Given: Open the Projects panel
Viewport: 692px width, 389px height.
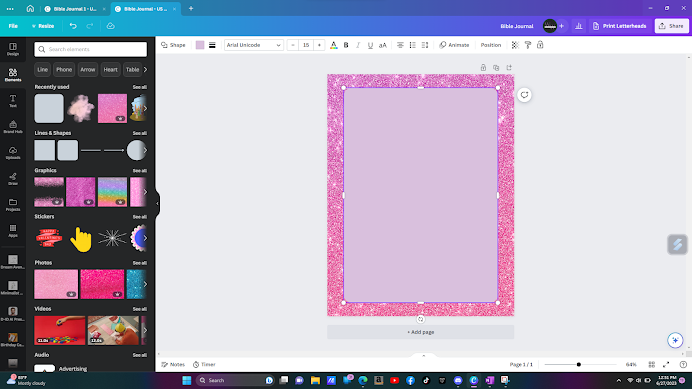Looking at the screenshot, I should click(13, 204).
